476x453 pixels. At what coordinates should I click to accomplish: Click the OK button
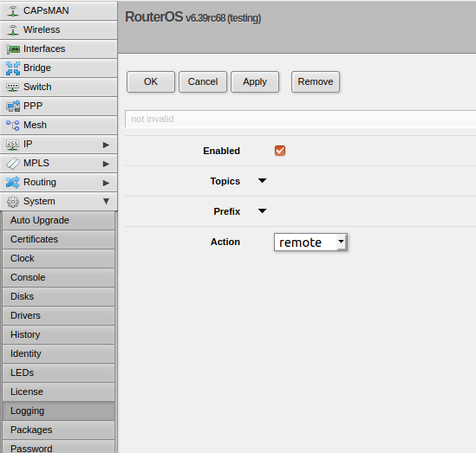point(151,82)
